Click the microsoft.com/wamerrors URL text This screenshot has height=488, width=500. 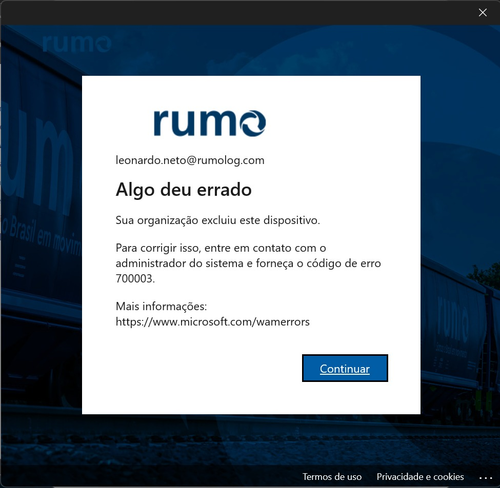[x=212, y=322]
